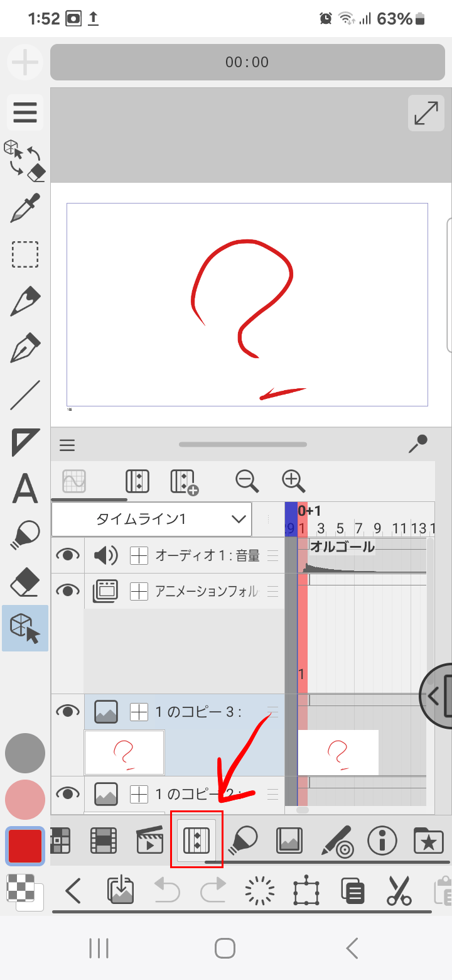The height and width of the screenshot is (980, 452).
Task: Open the keyframe palette icon in bottom bar
Action: pyautogui.click(x=196, y=840)
